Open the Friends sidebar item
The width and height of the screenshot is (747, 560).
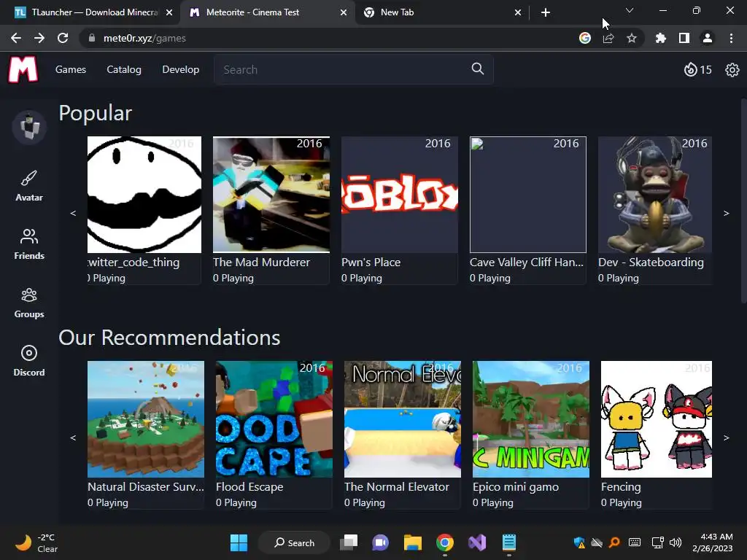pyautogui.click(x=29, y=244)
